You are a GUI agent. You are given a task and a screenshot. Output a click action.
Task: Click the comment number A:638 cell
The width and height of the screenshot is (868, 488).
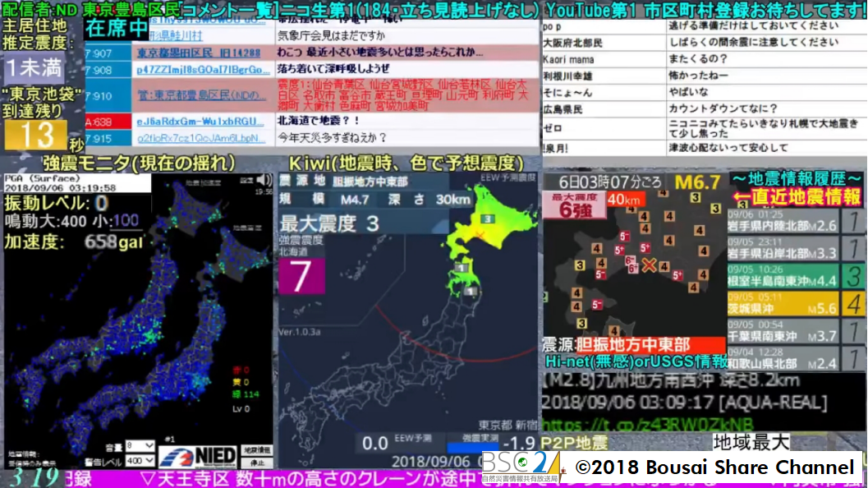tap(108, 121)
